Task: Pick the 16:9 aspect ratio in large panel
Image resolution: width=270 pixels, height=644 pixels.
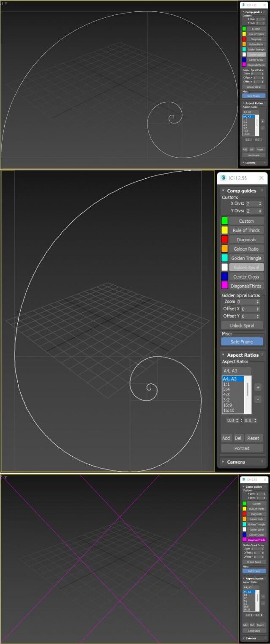Action: coord(233,405)
